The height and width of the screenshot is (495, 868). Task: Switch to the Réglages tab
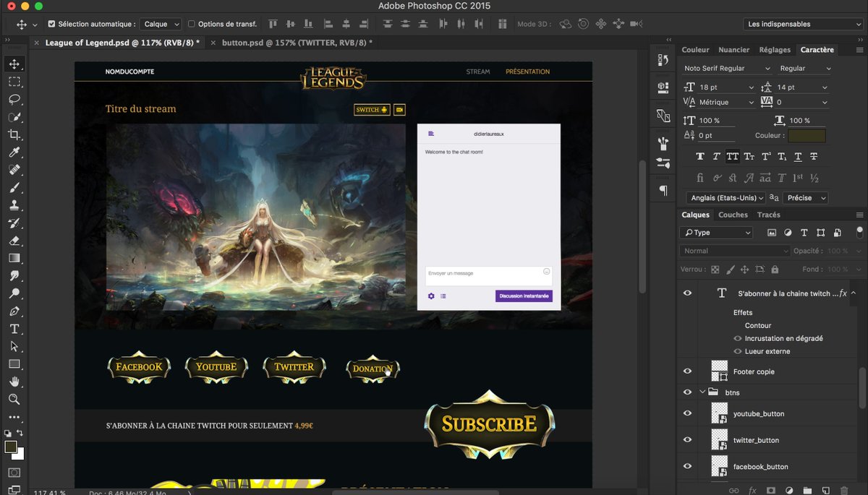tap(775, 50)
